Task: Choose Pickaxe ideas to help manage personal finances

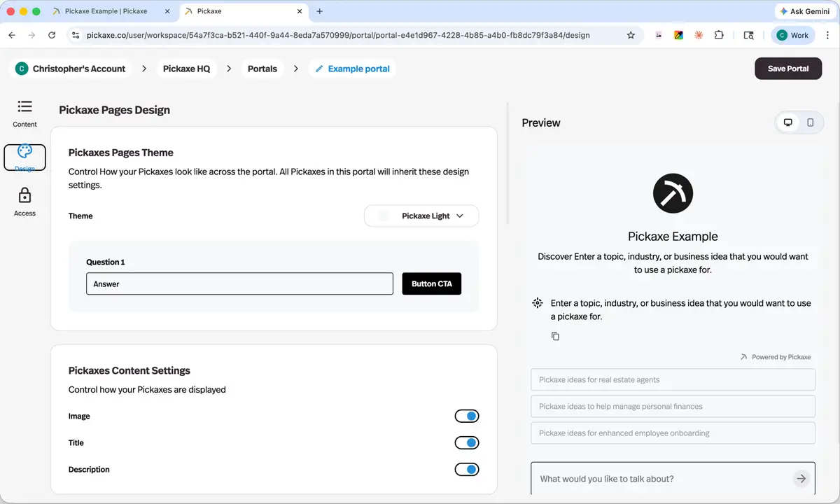Action: (673, 407)
